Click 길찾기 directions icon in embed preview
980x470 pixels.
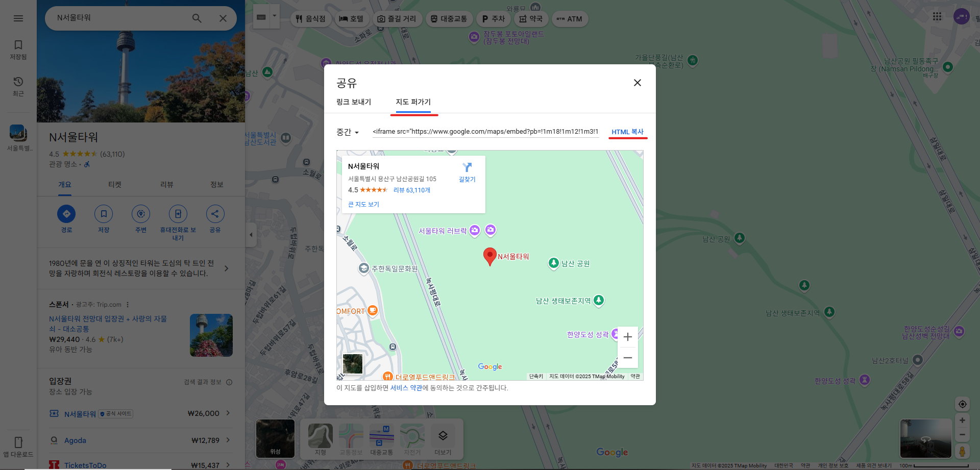point(467,172)
